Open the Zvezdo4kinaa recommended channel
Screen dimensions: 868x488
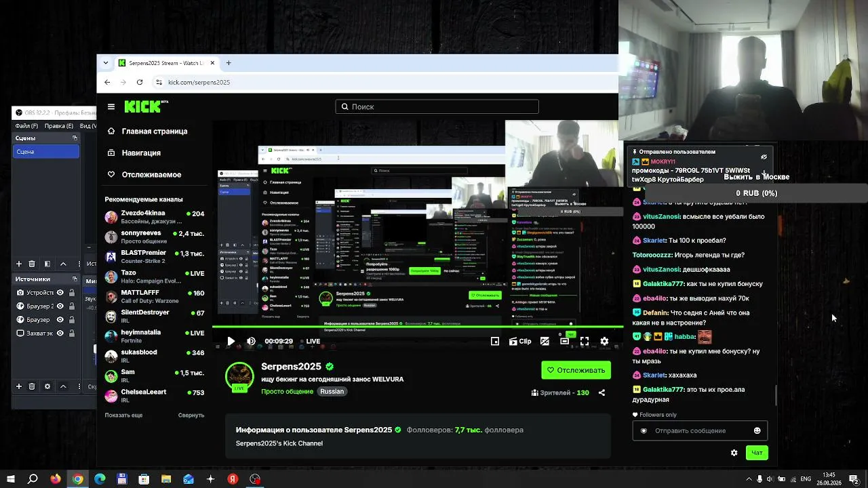click(x=155, y=217)
